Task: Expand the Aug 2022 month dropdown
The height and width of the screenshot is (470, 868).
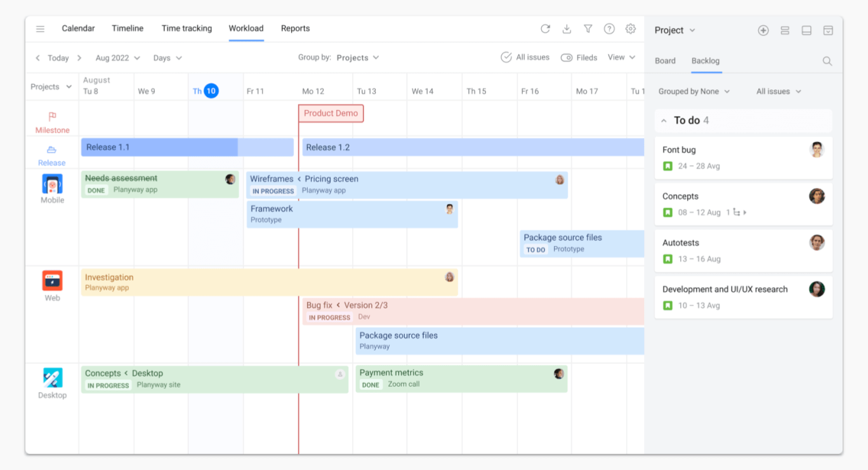Action: point(117,58)
